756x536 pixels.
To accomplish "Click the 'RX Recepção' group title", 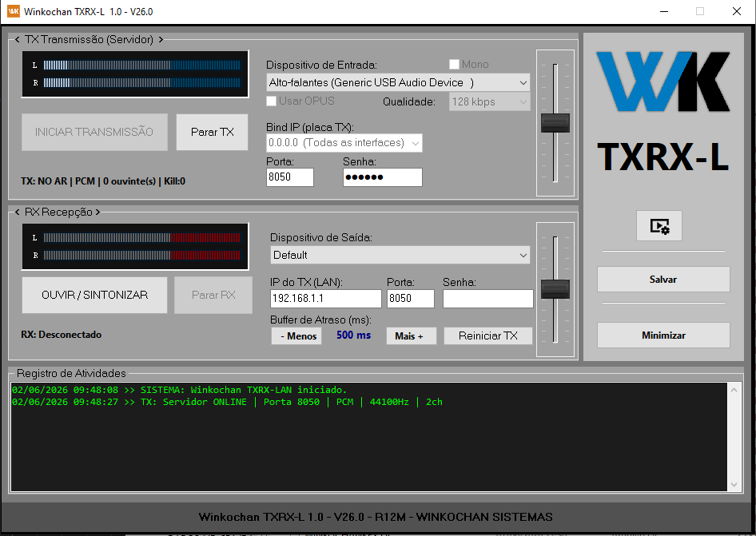I will click(x=58, y=212).
